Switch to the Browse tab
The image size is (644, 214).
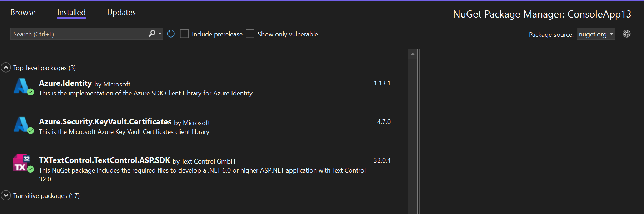pos(23,13)
